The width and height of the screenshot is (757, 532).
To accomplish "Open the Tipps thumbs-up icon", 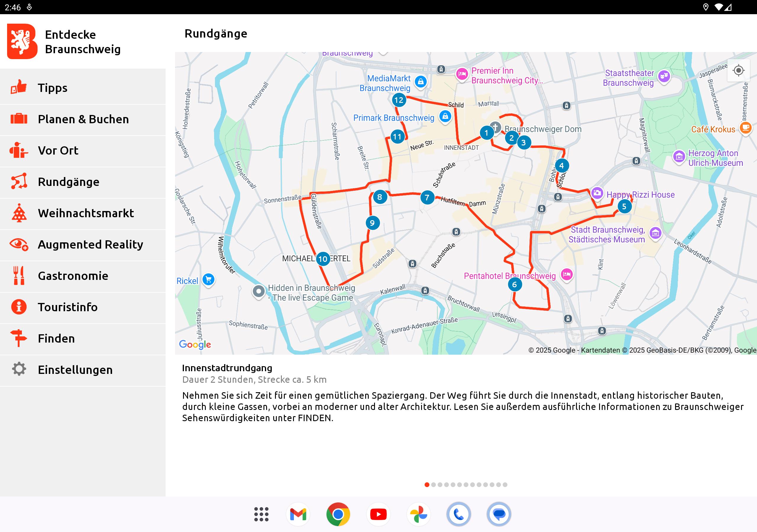I will [x=19, y=87].
